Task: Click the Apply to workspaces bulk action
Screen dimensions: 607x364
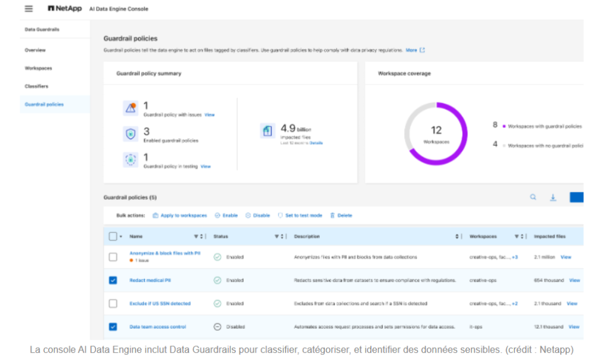Action: pos(180,216)
